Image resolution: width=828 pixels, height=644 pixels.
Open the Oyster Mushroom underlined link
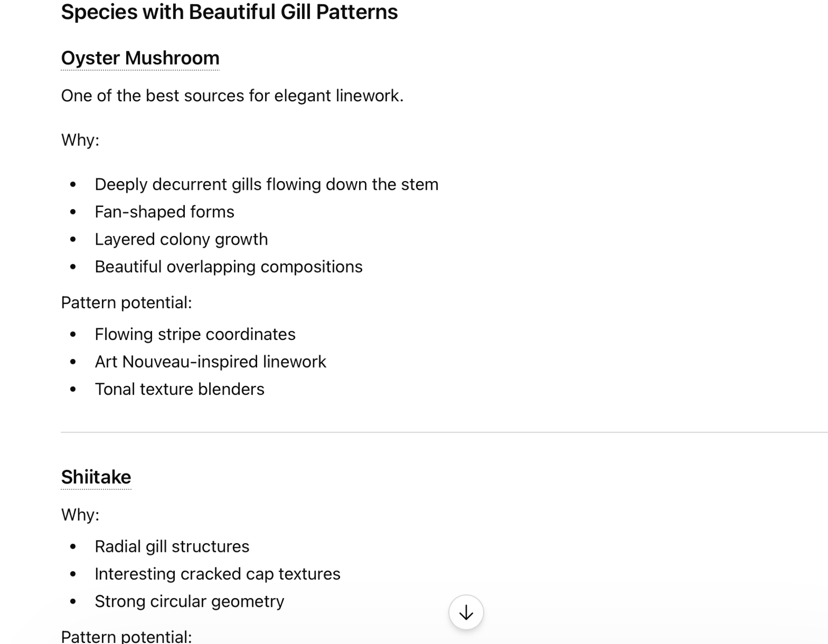[140, 58]
